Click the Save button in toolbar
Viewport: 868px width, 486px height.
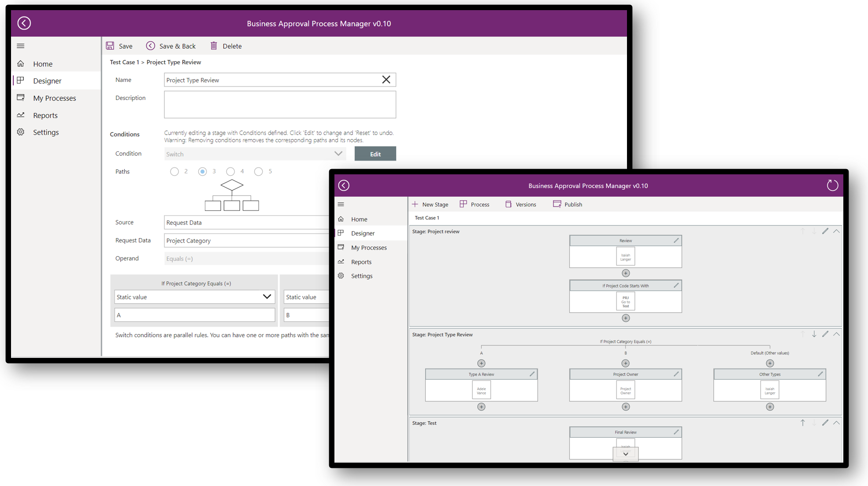pos(119,46)
